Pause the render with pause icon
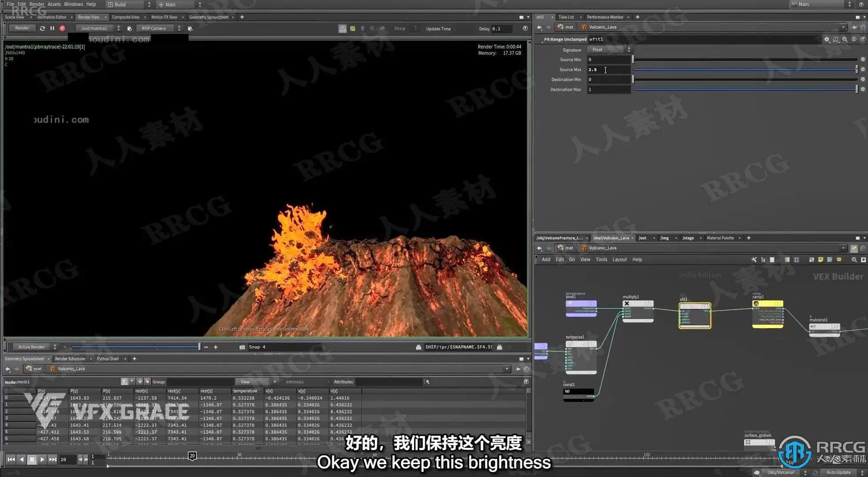 [52, 28]
